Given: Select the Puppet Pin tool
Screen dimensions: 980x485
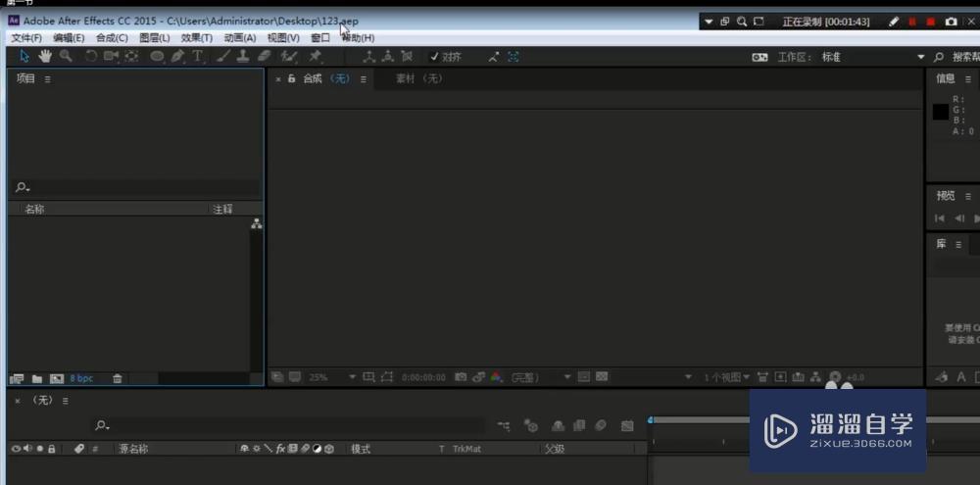Looking at the screenshot, I should (x=315, y=56).
